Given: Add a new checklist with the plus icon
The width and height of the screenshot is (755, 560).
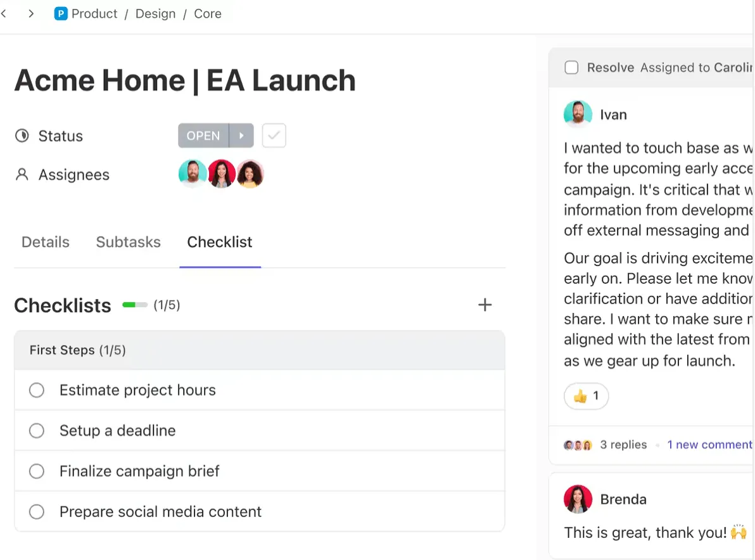Looking at the screenshot, I should point(485,305).
